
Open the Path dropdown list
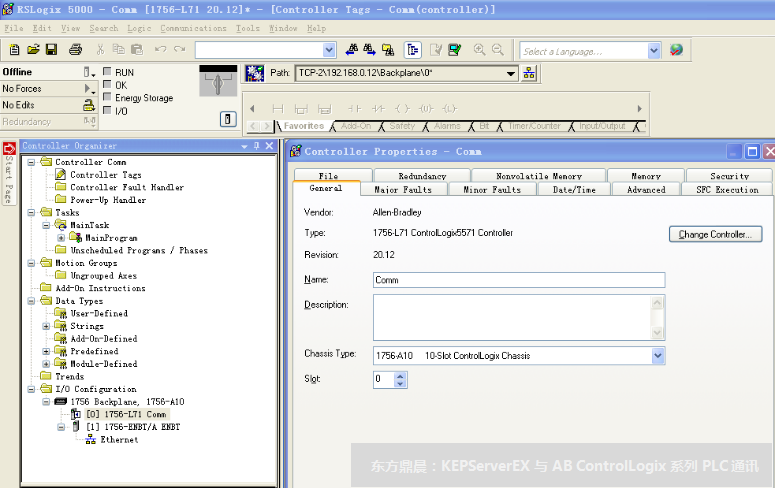[511, 74]
